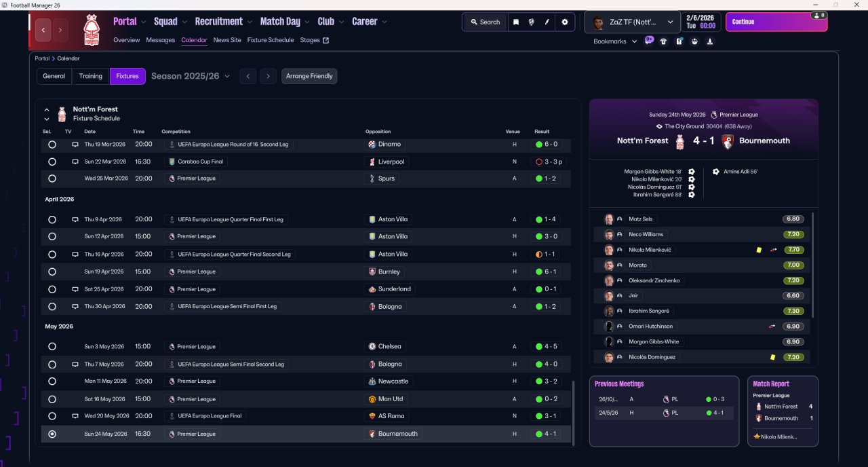The image size is (868, 467).
Task: Click the Mon Utd club badge icon
Action: 372,399
